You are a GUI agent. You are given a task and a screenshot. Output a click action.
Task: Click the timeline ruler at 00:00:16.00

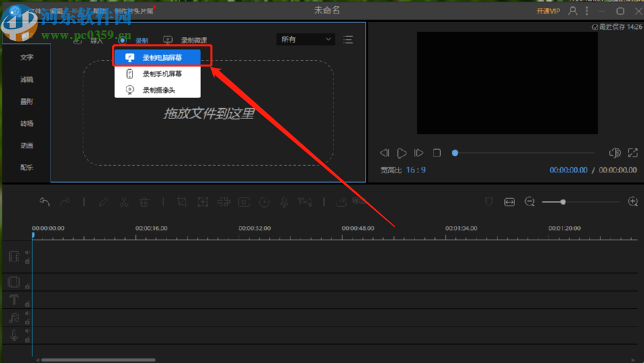(151, 229)
